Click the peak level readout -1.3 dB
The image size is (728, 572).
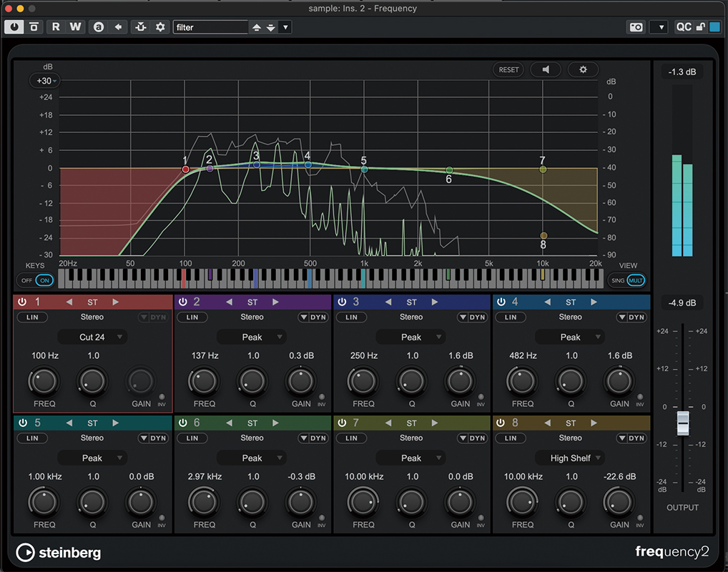(682, 72)
